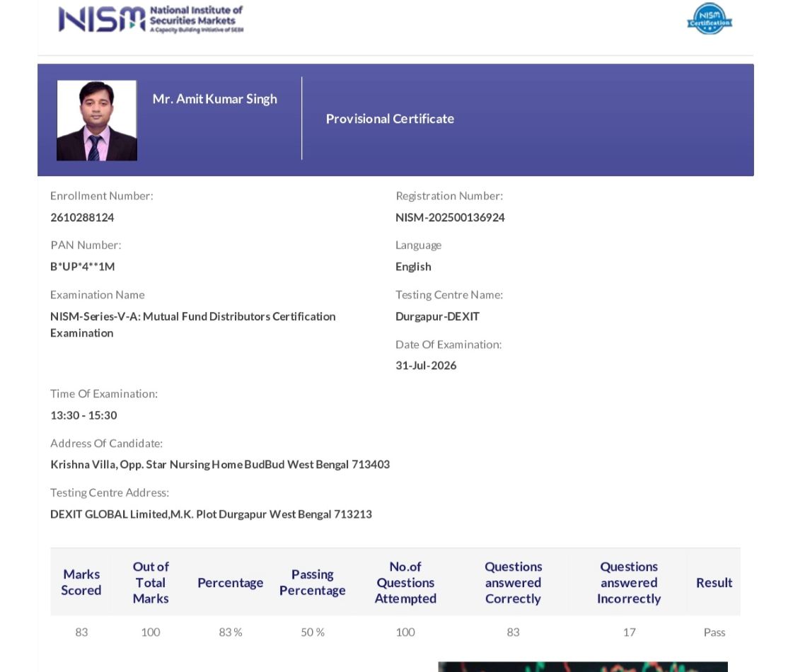Click the incorrect answers value 17
This screenshot has width=793, height=672.
[x=629, y=632]
